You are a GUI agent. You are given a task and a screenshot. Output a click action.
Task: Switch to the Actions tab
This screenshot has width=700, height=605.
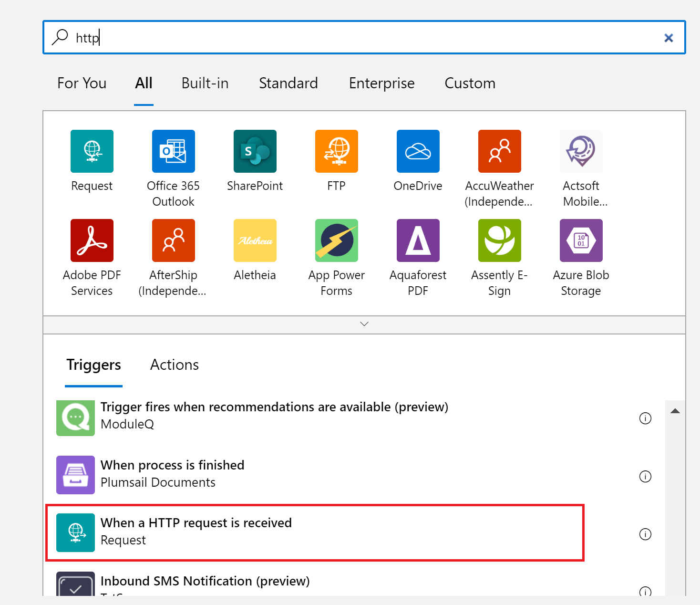pyautogui.click(x=174, y=365)
